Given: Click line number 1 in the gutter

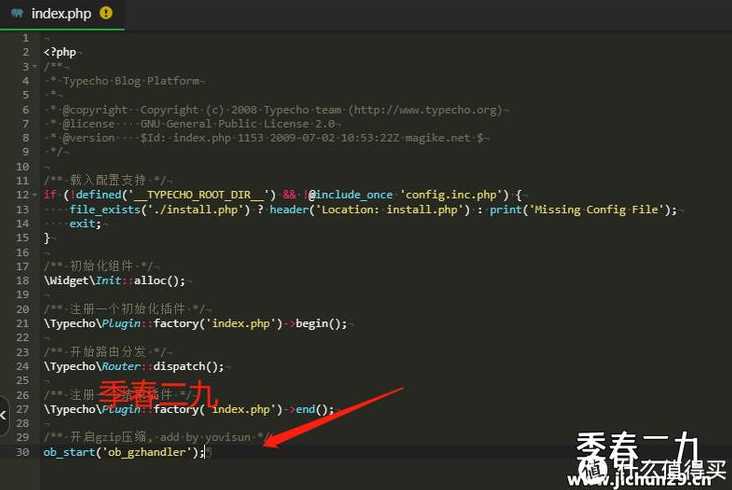Looking at the screenshot, I should tap(26, 38).
